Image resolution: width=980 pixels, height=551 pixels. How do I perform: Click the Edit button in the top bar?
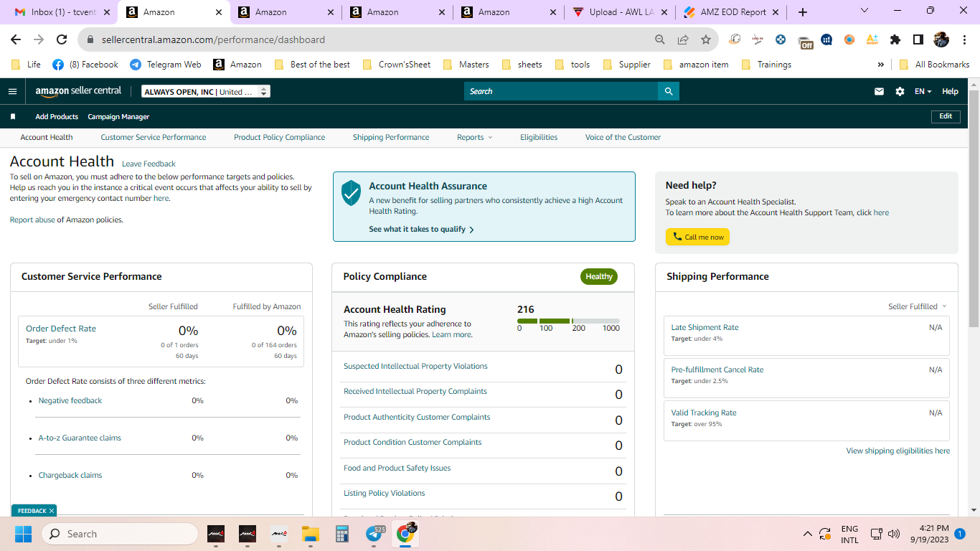tap(946, 116)
